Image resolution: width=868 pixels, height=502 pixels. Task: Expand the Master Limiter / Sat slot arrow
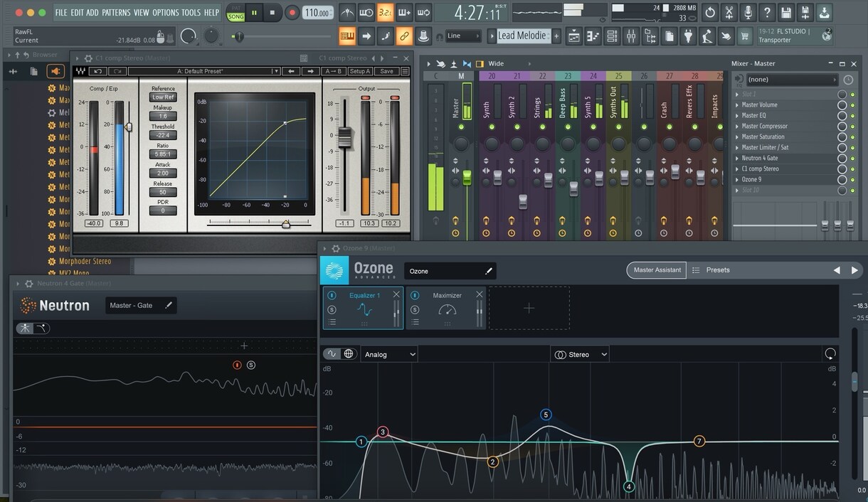pos(737,147)
